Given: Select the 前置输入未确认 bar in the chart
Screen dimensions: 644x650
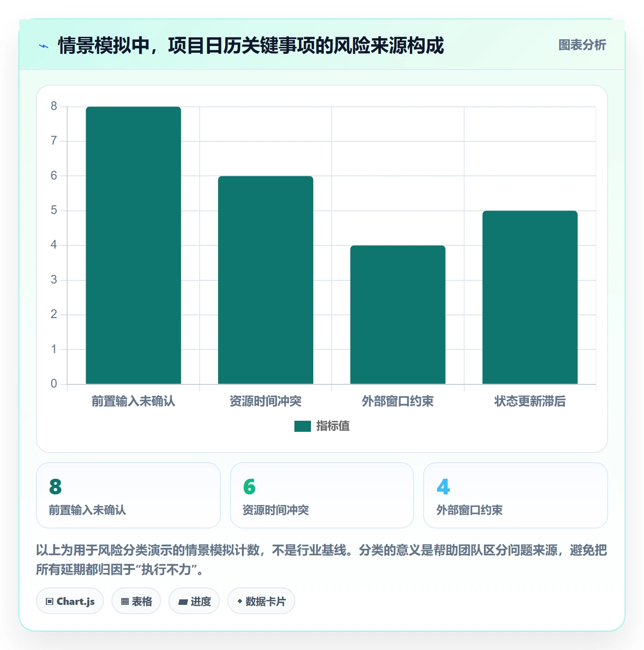Looking at the screenshot, I should tap(133, 245).
